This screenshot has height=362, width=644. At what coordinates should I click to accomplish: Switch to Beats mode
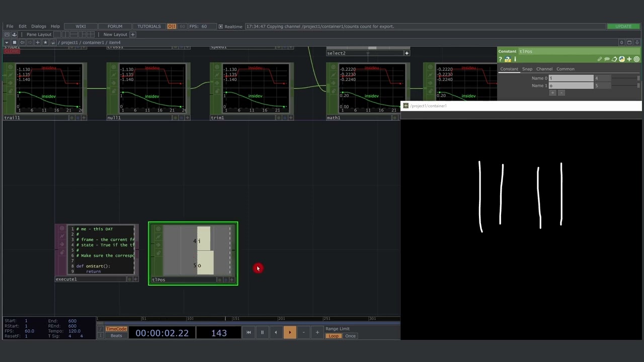point(116,336)
